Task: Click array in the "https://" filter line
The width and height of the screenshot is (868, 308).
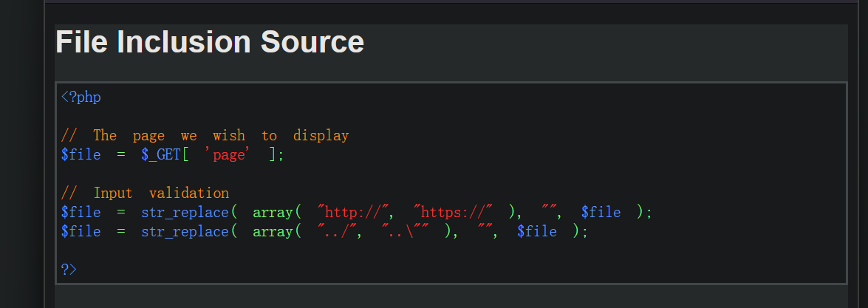Action: [x=273, y=212]
